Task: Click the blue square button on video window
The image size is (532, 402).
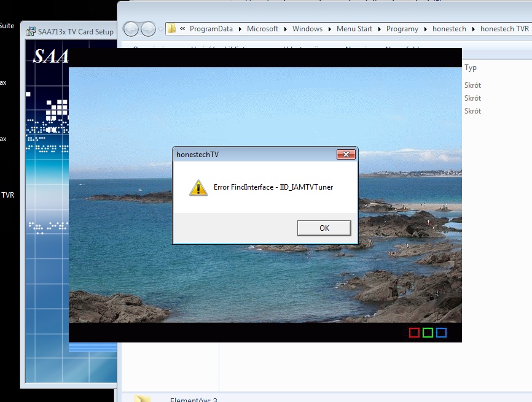Action: click(441, 333)
